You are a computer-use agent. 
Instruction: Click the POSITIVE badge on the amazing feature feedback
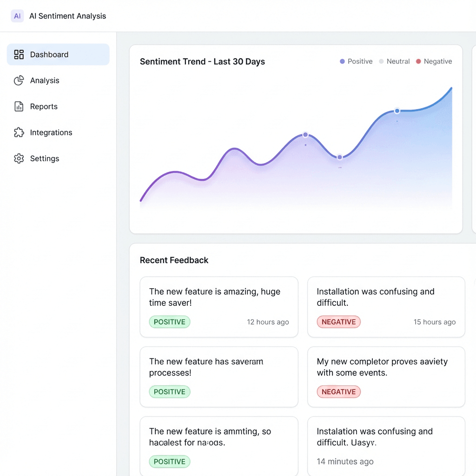[x=170, y=322]
